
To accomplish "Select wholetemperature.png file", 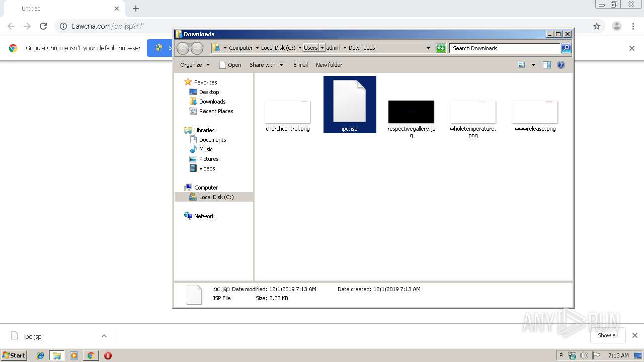I will click(x=473, y=119).
